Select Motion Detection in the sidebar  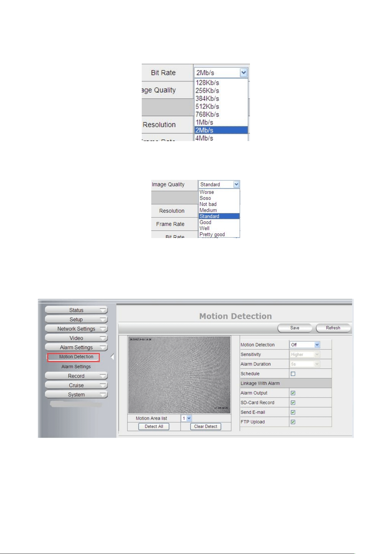point(74,357)
